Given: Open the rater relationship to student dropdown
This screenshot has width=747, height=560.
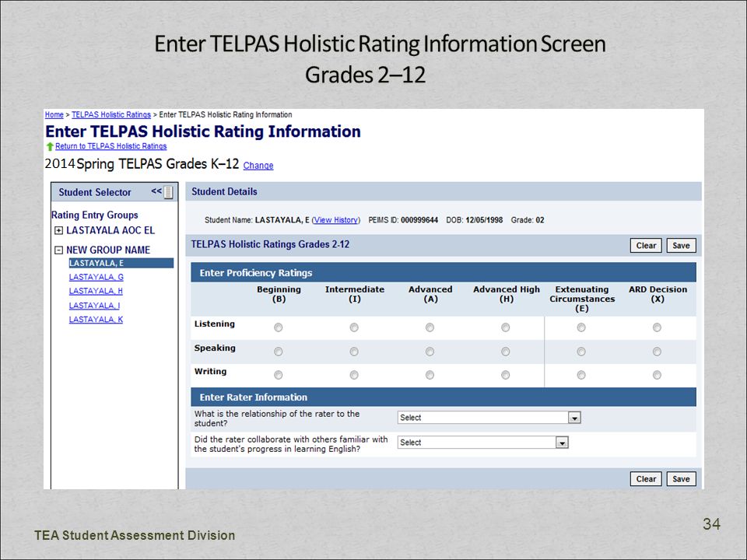Looking at the screenshot, I should click(x=489, y=418).
